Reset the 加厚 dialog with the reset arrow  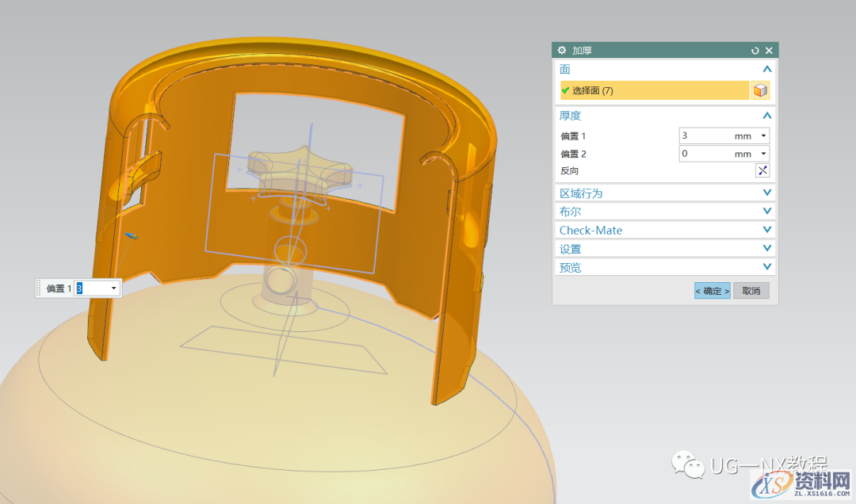pos(755,51)
